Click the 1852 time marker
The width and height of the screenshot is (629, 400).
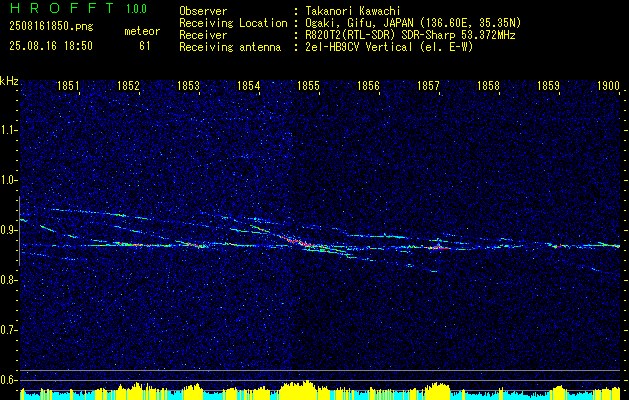coord(128,85)
